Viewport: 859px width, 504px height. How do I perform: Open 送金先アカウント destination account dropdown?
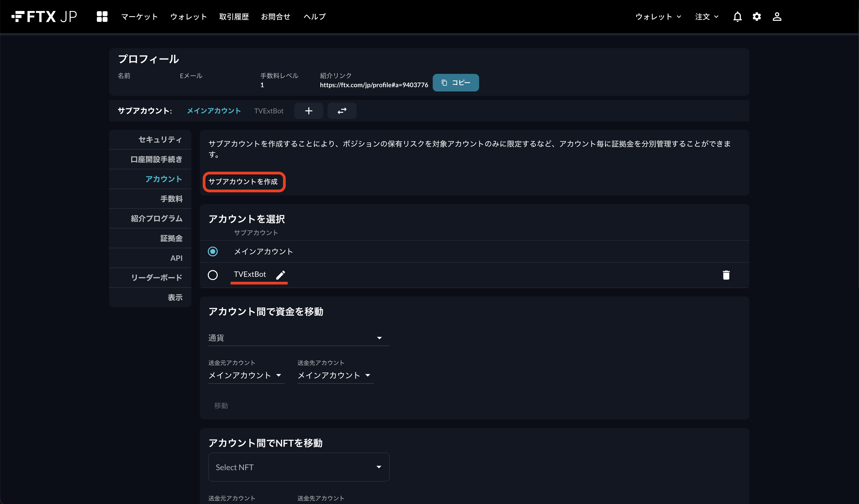coord(335,375)
